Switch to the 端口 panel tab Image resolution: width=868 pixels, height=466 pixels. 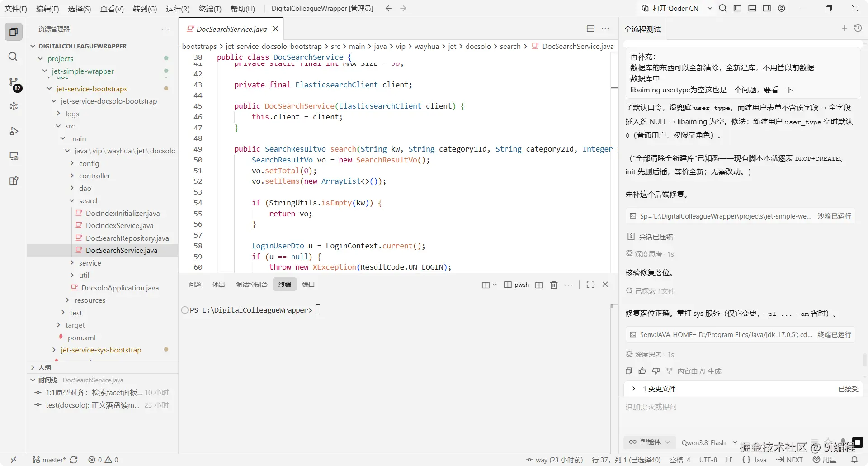point(308,285)
